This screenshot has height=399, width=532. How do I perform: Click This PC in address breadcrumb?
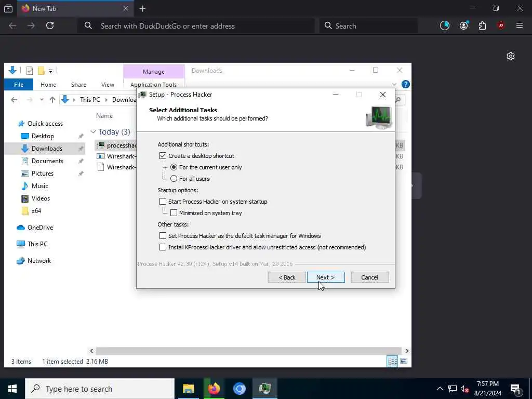click(x=90, y=99)
